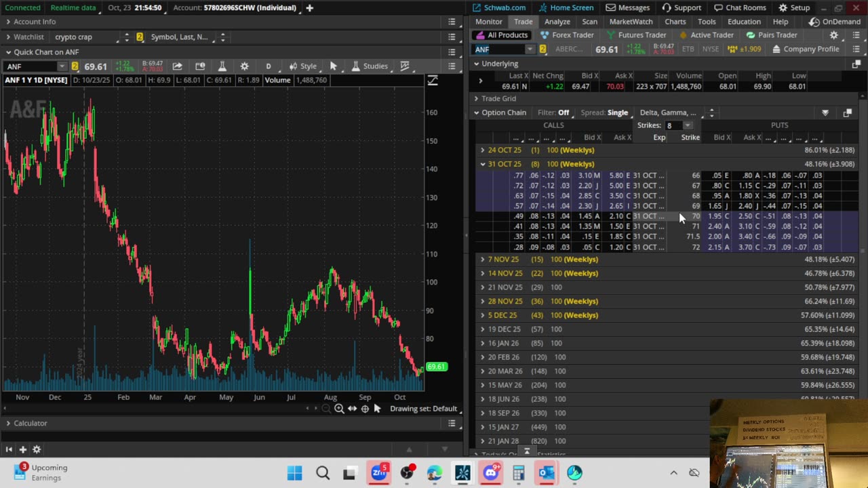This screenshot has height=488, width=868.
Task: Open left sidebar gear settings
Action: coord(37,449)
